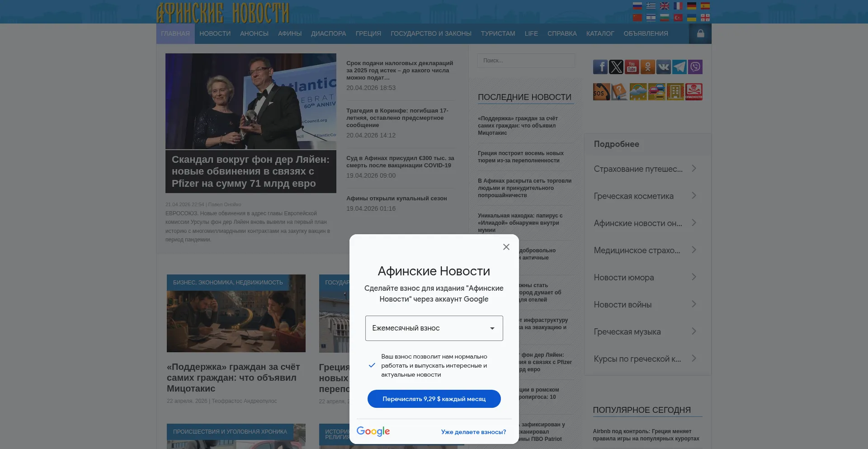Open the АФИНЫ menu item
Screen dimensions: 868x449
coord(290,33)
